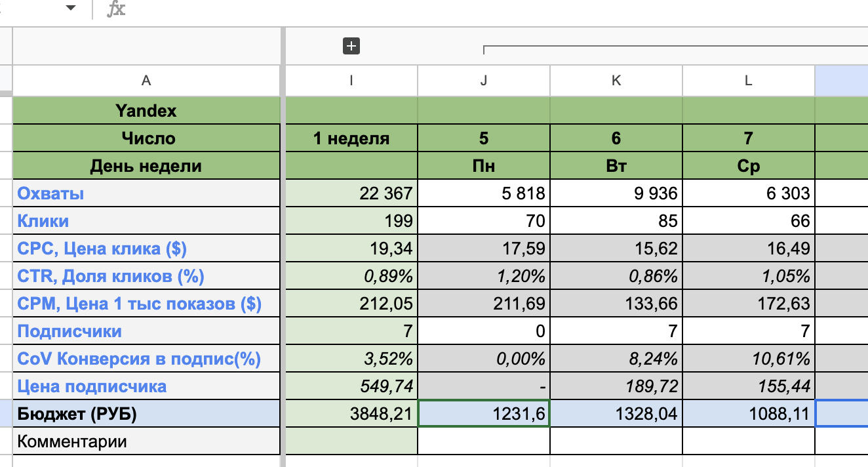Click the Подписчики row label
Viewport: 868px width, 467px height.
[146, 331]
